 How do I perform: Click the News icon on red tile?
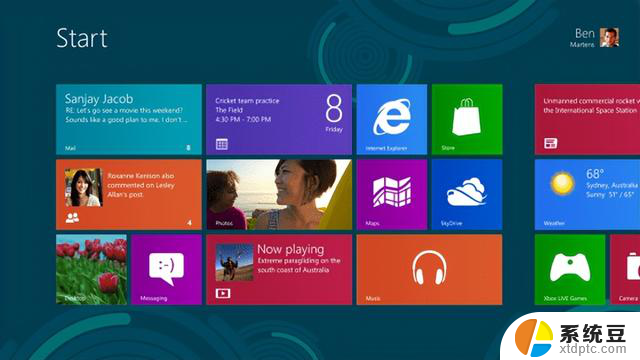click(550, 143)
